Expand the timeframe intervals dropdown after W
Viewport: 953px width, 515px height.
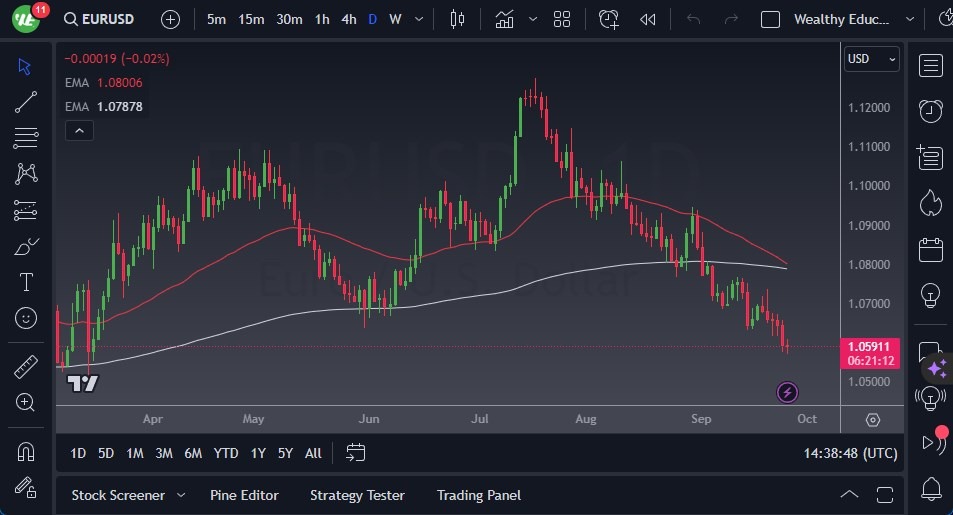pos(419,19)
